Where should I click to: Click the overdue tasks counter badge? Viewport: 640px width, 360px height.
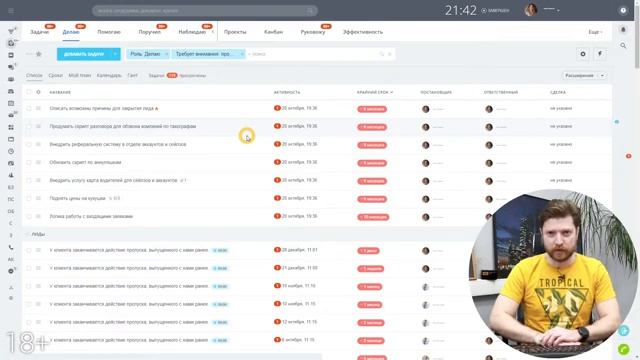pyautogui.click(x=172, y=76)
